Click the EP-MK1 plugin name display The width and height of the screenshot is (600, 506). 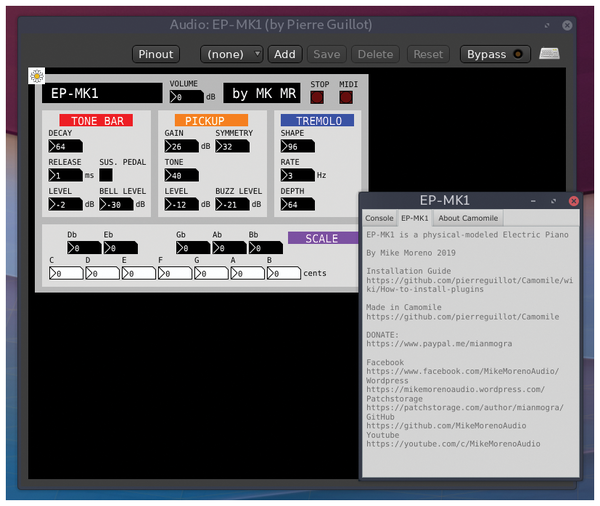[x=102, y=93]
